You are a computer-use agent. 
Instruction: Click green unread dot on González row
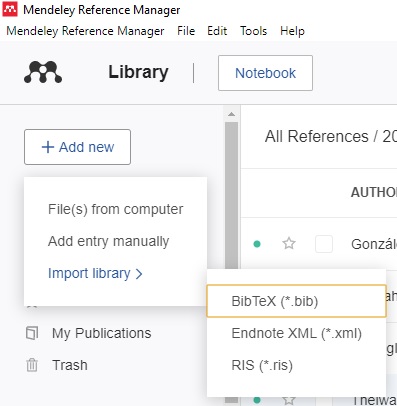pos(257,244)
